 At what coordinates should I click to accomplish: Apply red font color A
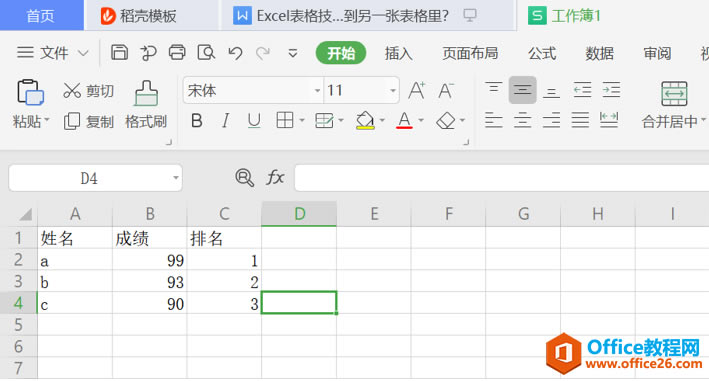404,121
